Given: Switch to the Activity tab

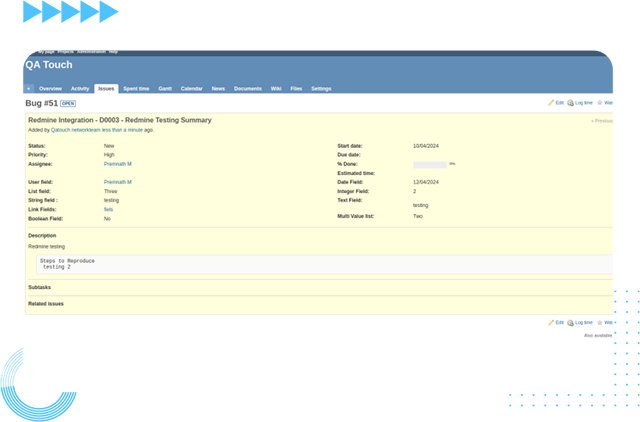Looking at the screenshot, I should click(80, 89).
